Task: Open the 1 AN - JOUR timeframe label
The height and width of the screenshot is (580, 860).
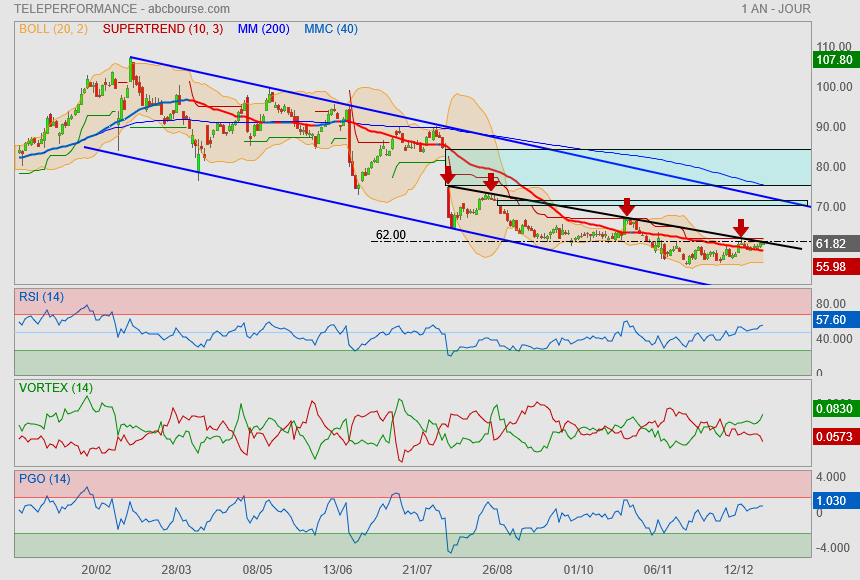Action: (775, 9)
